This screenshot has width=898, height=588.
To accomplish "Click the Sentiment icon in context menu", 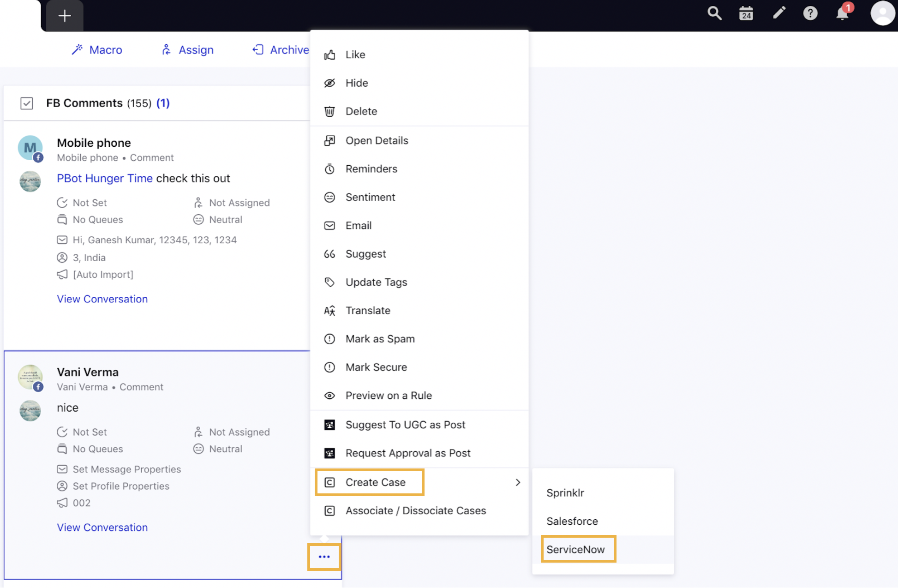I will coord(329,197).
